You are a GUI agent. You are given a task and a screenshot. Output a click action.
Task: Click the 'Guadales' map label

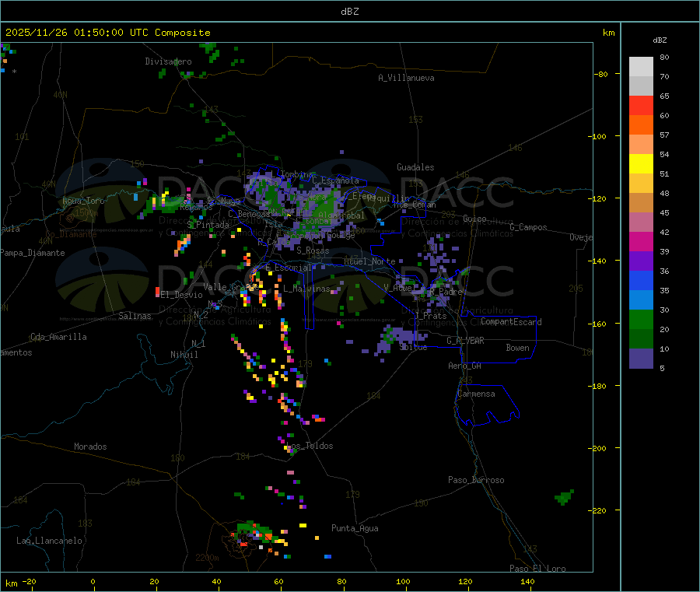[415, 167]
